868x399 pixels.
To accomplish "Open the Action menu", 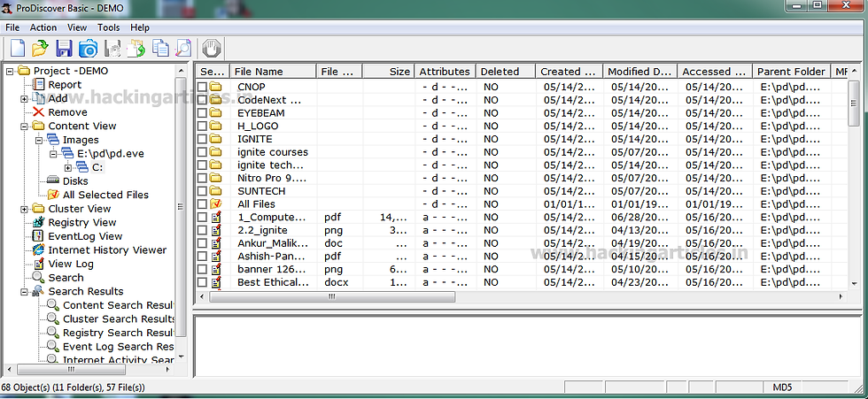I will click(43, 27).
